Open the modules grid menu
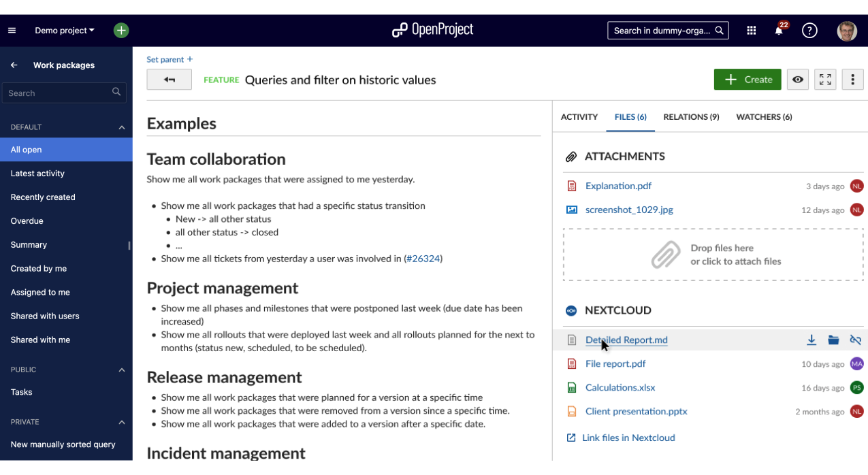 click(752, 31)
